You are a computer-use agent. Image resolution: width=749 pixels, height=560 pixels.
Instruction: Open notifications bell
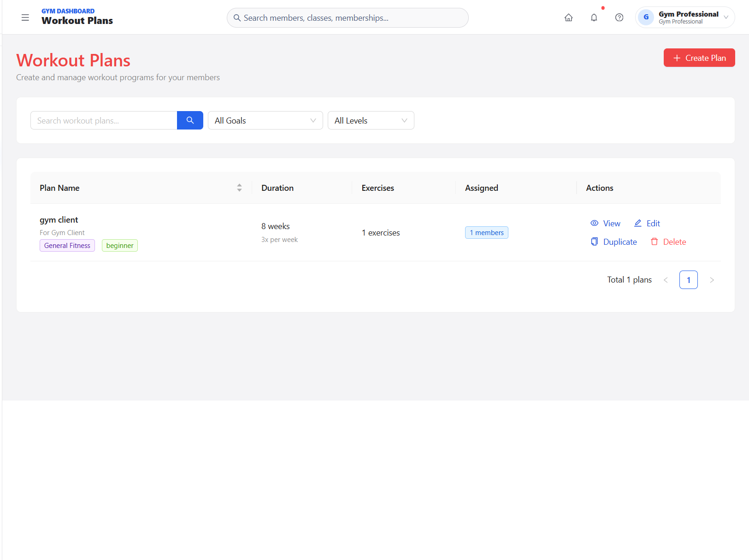pos(594,18)
